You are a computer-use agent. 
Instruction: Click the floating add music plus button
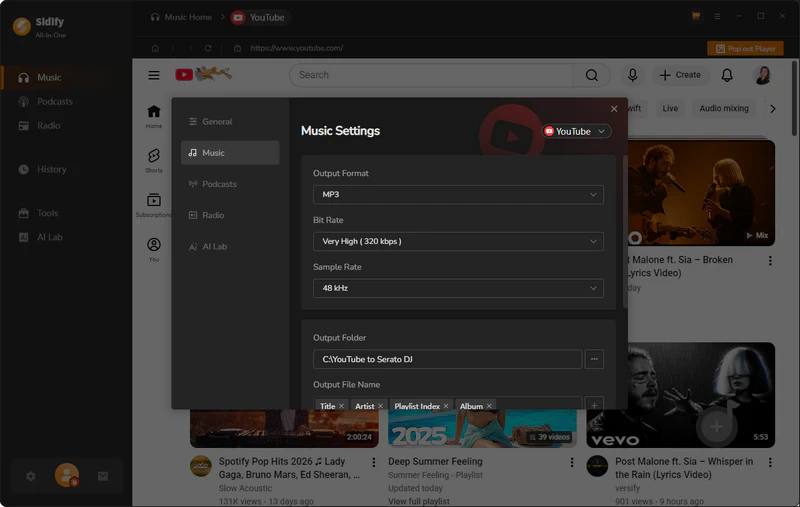tap(716, 427)
